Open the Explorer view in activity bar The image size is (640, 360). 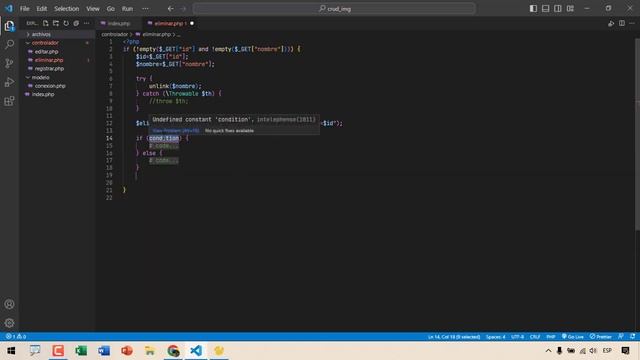pos(9,26)
